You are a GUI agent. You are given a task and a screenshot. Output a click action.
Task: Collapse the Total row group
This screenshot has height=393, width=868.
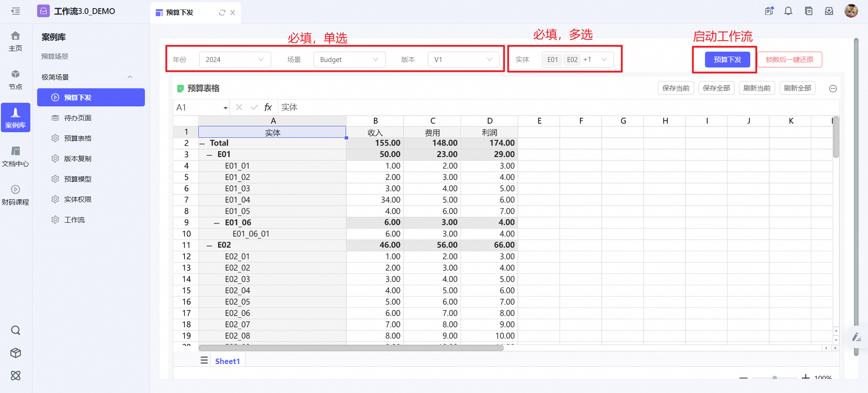(202, 144)
